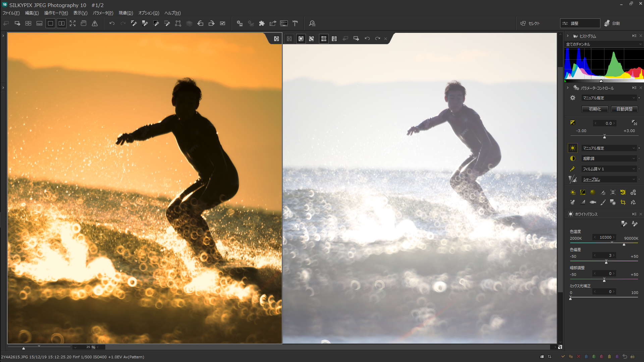
Task: Toggle side-by-side comparison view mode
Action: tap(61, 23)
